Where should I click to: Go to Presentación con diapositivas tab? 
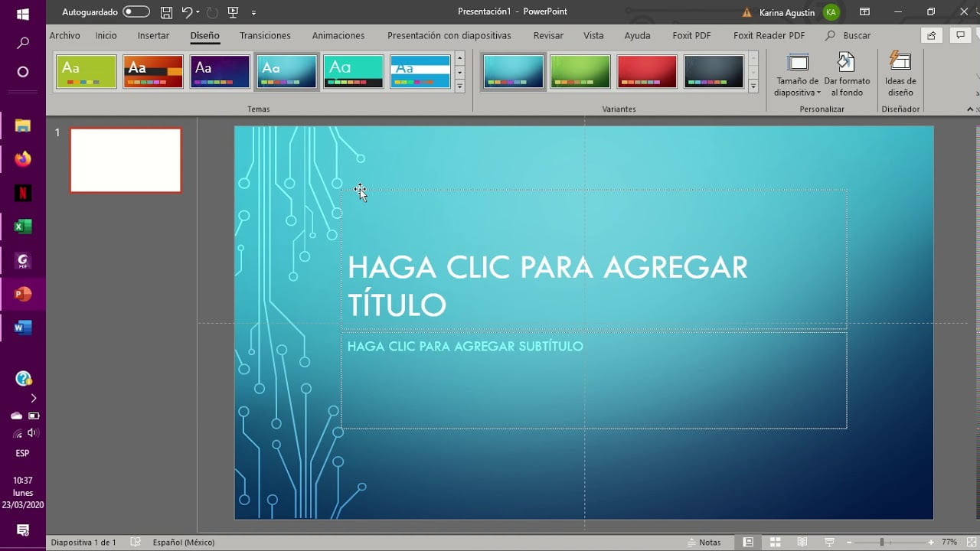[x=449, y=35]
